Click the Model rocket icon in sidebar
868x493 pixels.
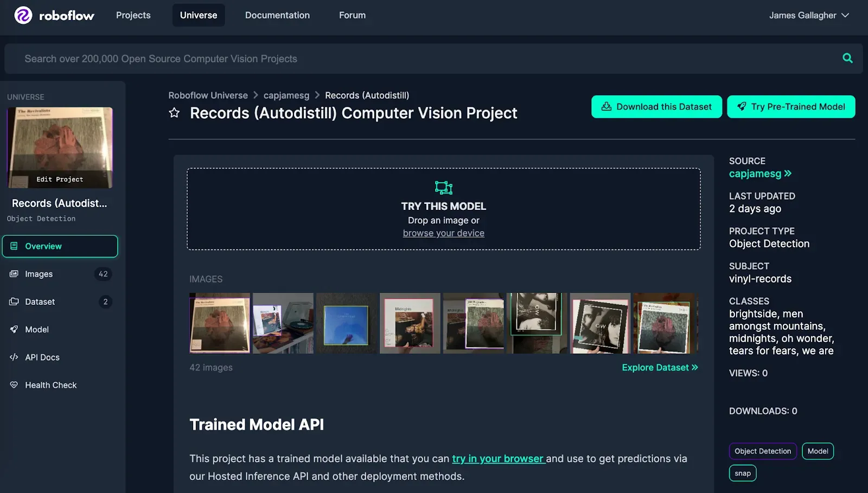pyautogui.click(x=14, y=329)
